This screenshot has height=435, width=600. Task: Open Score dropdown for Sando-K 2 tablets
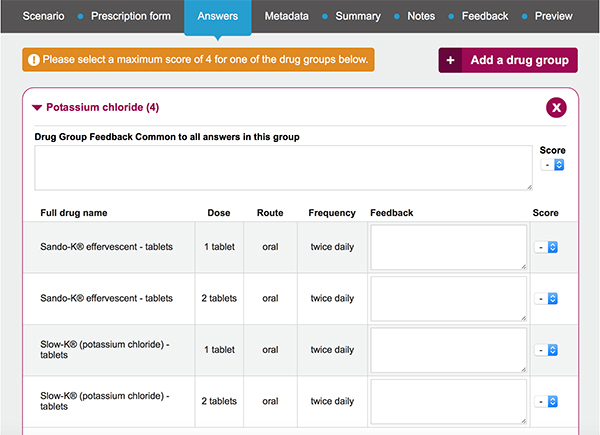[x=546, y=298]
